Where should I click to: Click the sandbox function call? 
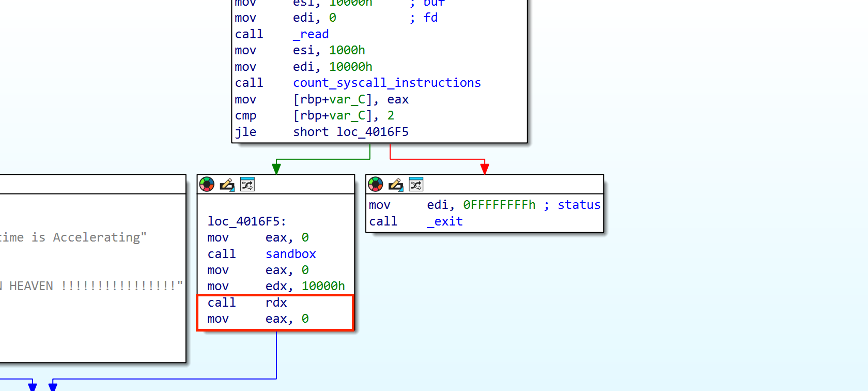click(291, 254)
